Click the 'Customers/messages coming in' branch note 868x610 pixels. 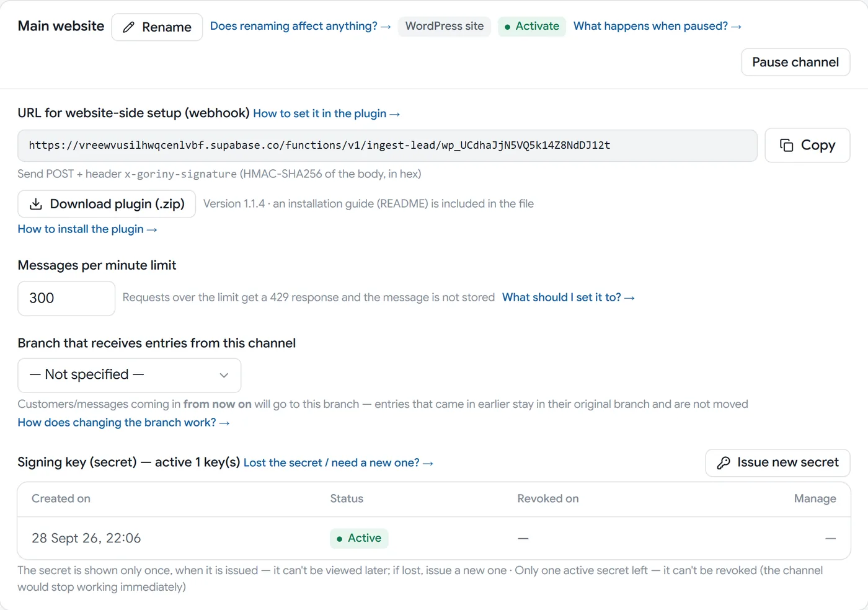(x=383, y=404)
